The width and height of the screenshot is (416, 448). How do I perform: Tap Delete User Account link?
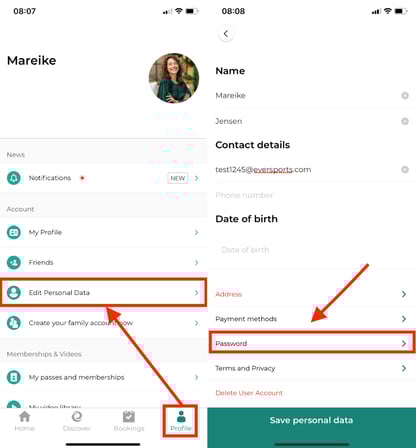click(249, 393)
